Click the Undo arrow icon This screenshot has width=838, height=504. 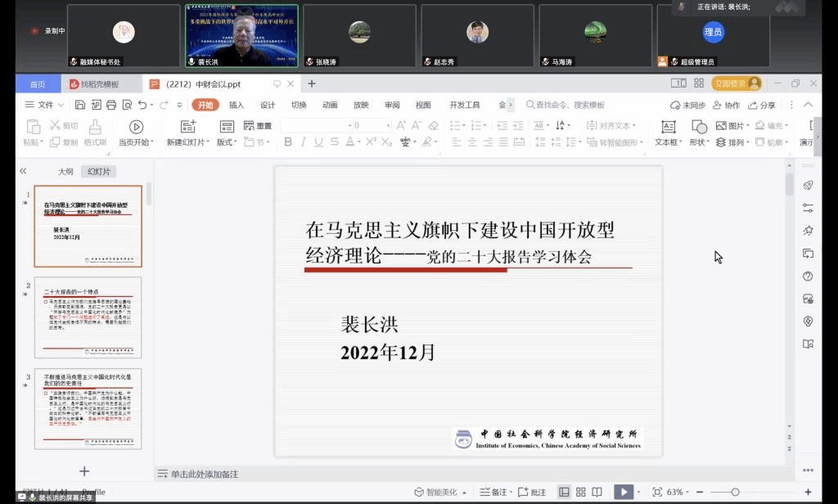coord(142,105)
